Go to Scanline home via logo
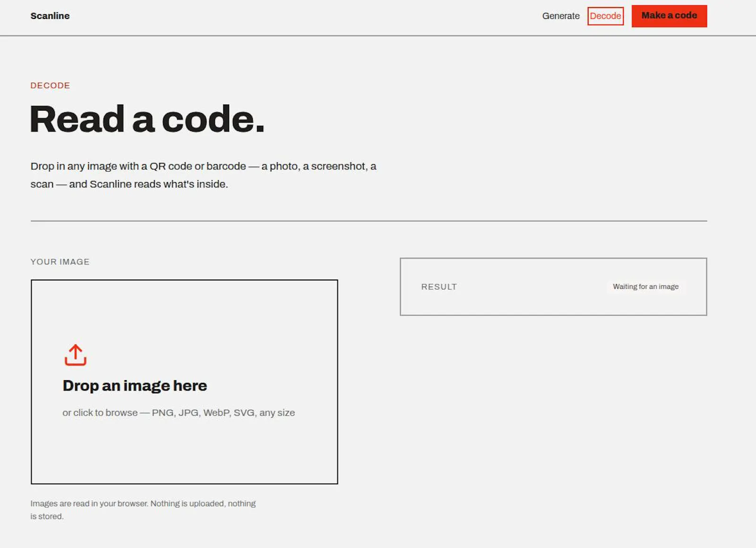The width and height of the screenshot is (756, 548). [50, 16]
